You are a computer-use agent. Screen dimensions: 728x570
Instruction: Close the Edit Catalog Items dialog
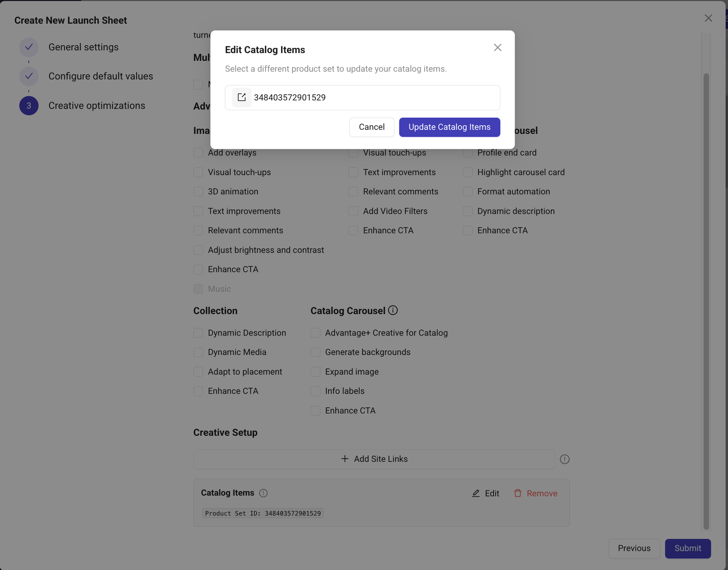point(497,47)
